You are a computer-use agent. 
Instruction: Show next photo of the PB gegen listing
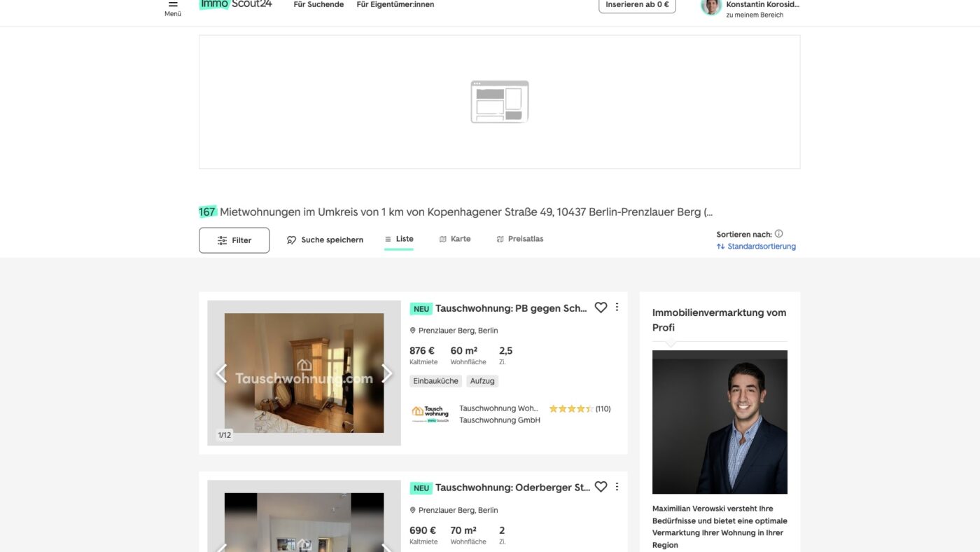(x=387, y=373)
